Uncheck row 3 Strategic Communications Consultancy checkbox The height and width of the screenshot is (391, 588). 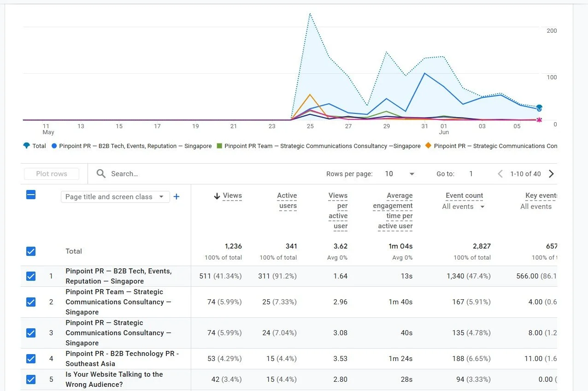pos(31,333)
